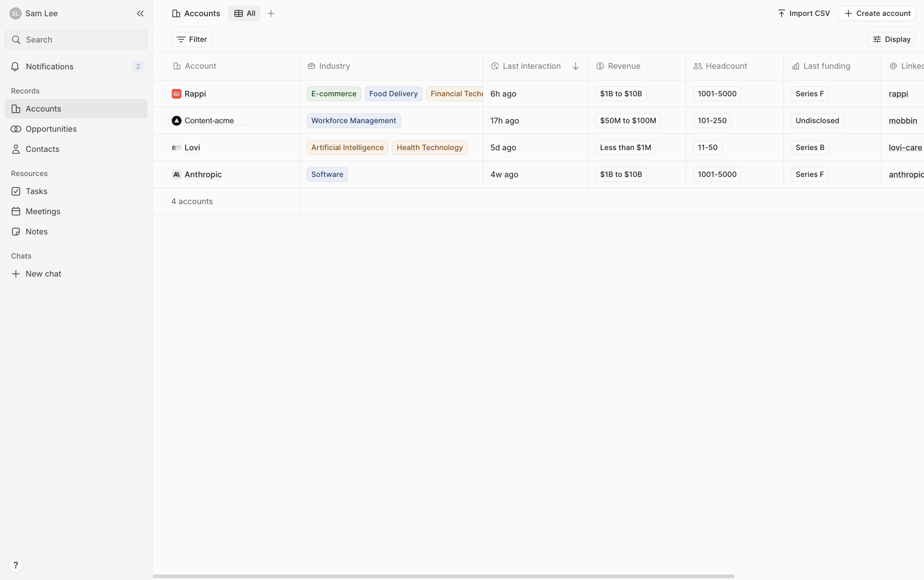Viewport: 924px width, 580px height.
Task: Click the Workforce Management tag
Action: pyautogui.click(x=354, y=121)
